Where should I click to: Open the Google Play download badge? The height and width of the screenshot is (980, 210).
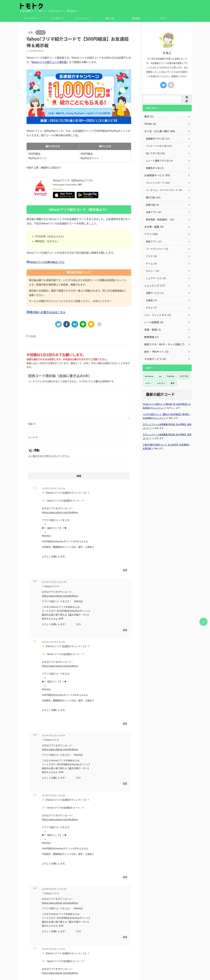point(87,195)
